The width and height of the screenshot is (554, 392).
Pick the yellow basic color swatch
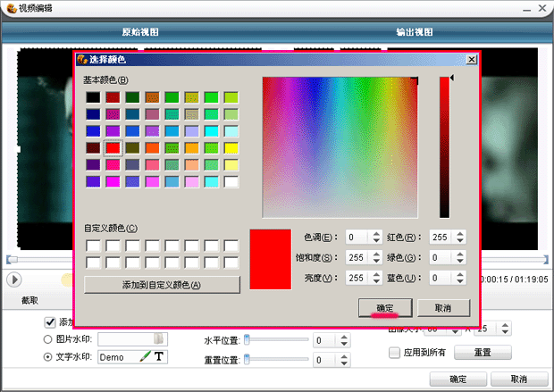click(231, 147)
